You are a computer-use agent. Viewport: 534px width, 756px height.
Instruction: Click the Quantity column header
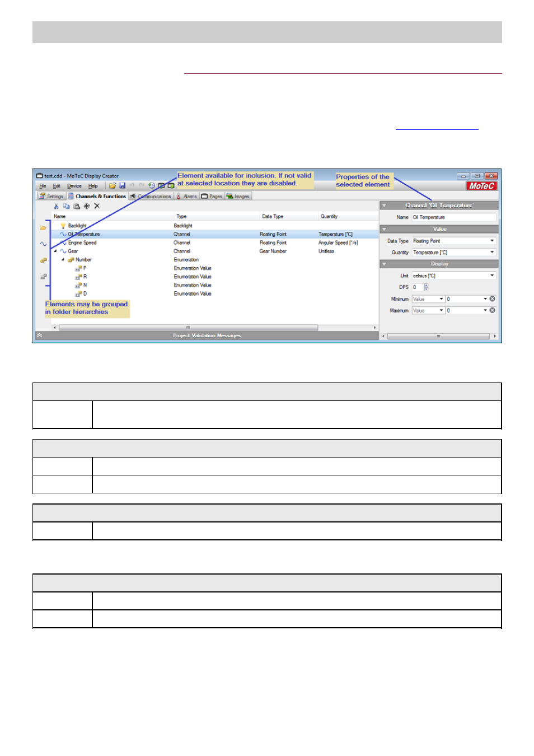tap(349, 216)
